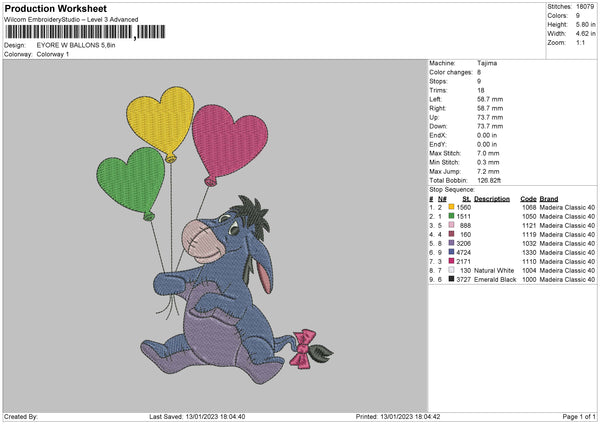Click the Code column header

pyautogui.click(x=528, y=198)
